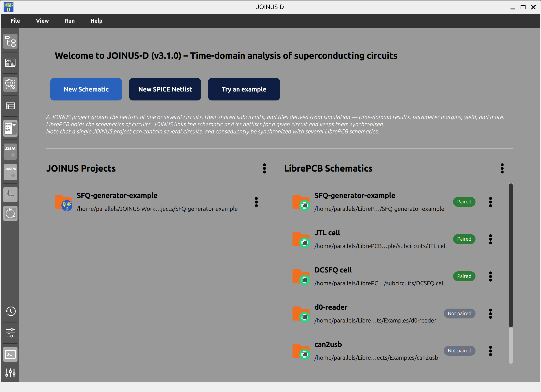Viewport: 541px width, 392px height.
Task: Click the can2usb folder icon
Action: [x=301, y=351]
